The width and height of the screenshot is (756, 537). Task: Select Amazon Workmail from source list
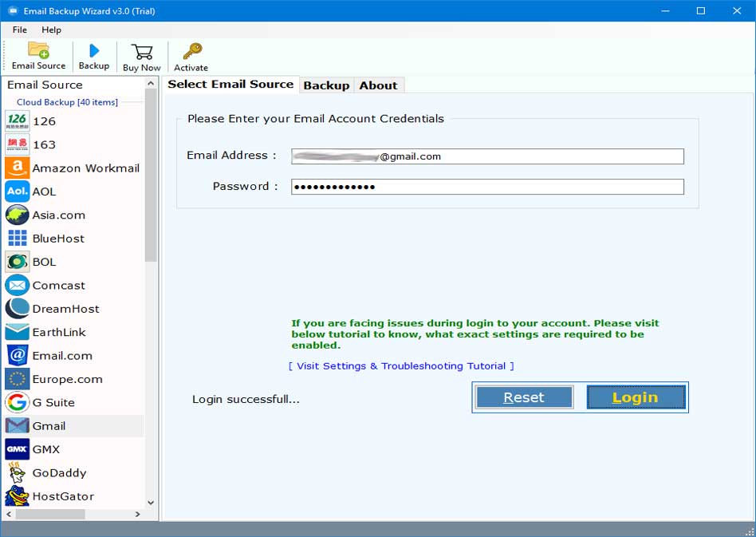[74, 168]
